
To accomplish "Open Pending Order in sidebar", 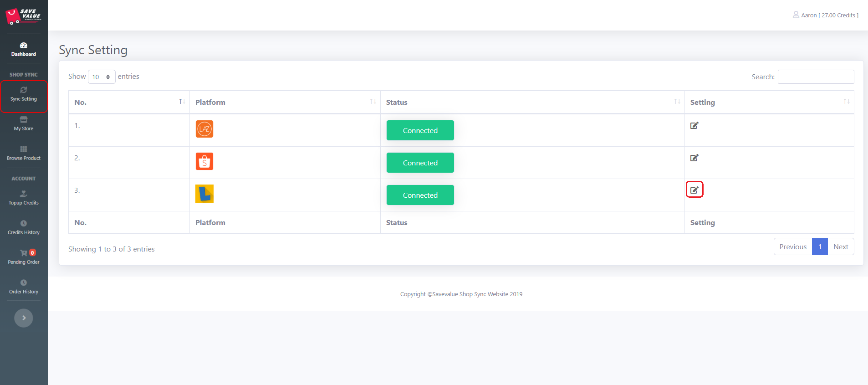I will 24,257.
